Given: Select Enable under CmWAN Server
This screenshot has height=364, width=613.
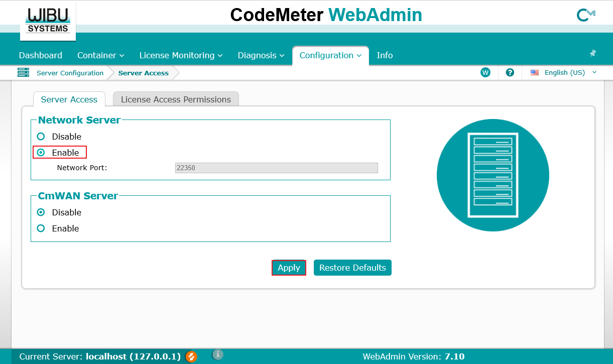Looking at the screenshot, I should tap(41, 228).
